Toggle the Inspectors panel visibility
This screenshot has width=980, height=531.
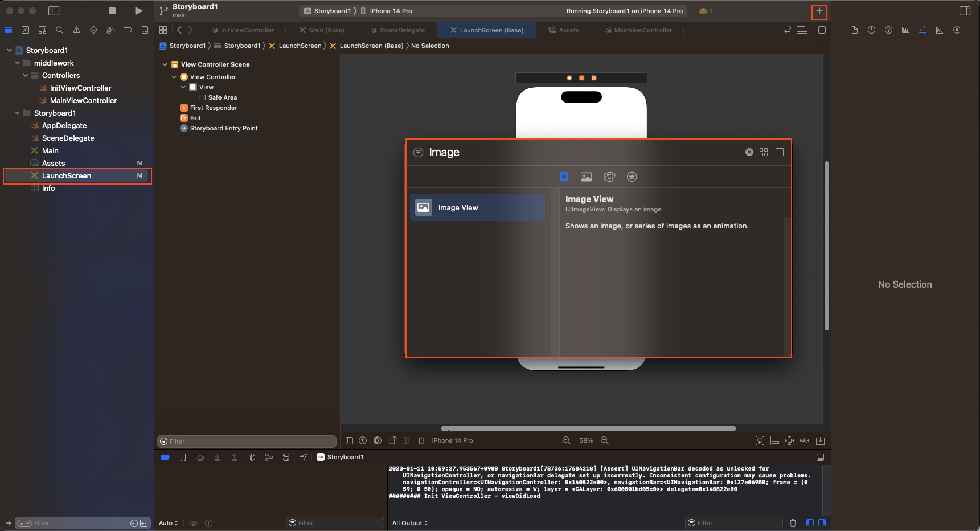965,11
